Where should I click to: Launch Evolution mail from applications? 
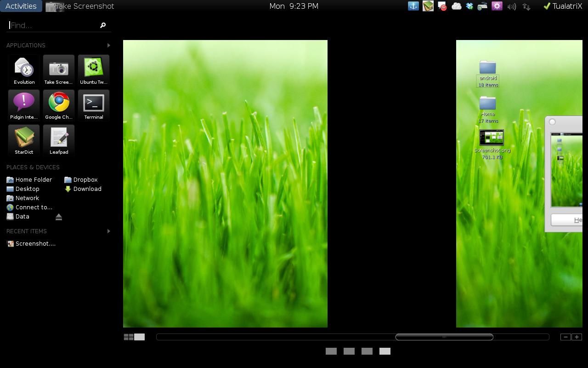tap(24, 70)
